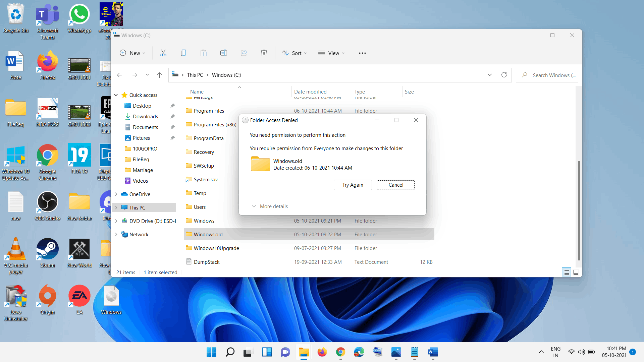
Task: Go up one folder level arrow
Action: click(x=159, y=75)
